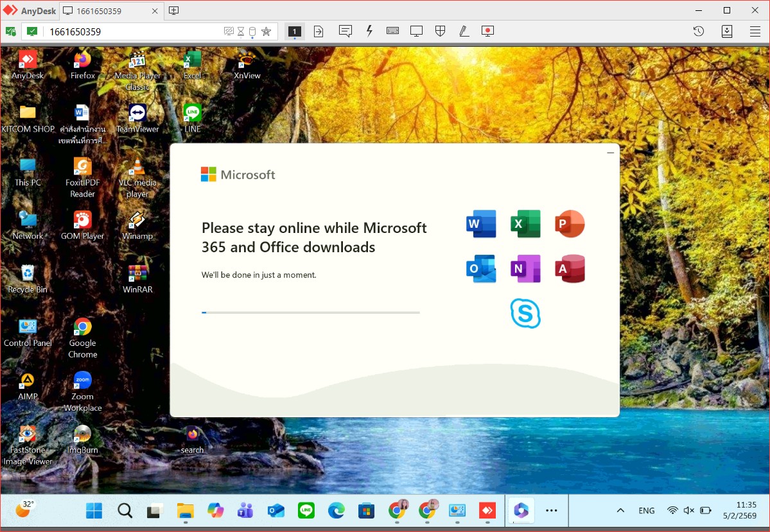Select the GOM Player desktop shortcut
The height and width of the screenshot is (532, 770).
[x=82, y=226]
